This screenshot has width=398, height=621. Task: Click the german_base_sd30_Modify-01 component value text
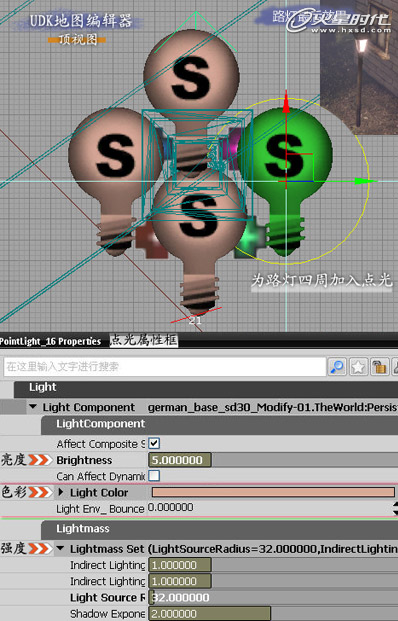pos(272,408)
